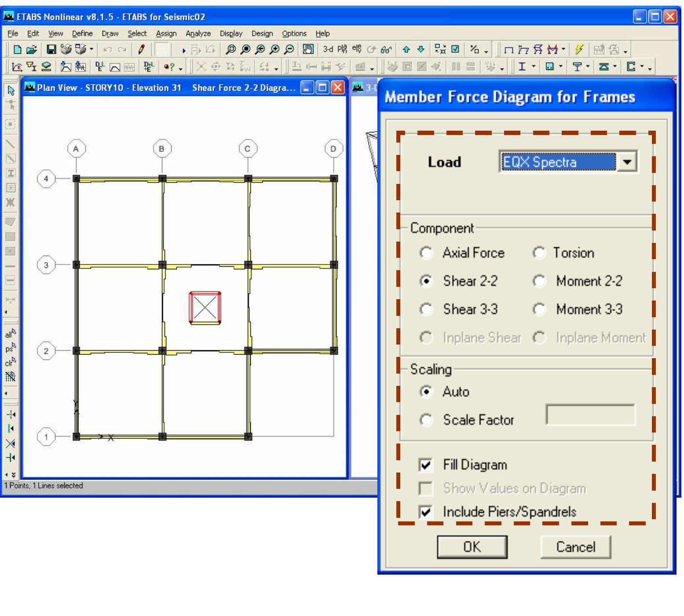The image size is (684, 616).
Task: Choose the Torsion radio button
Action: point(539,253)
